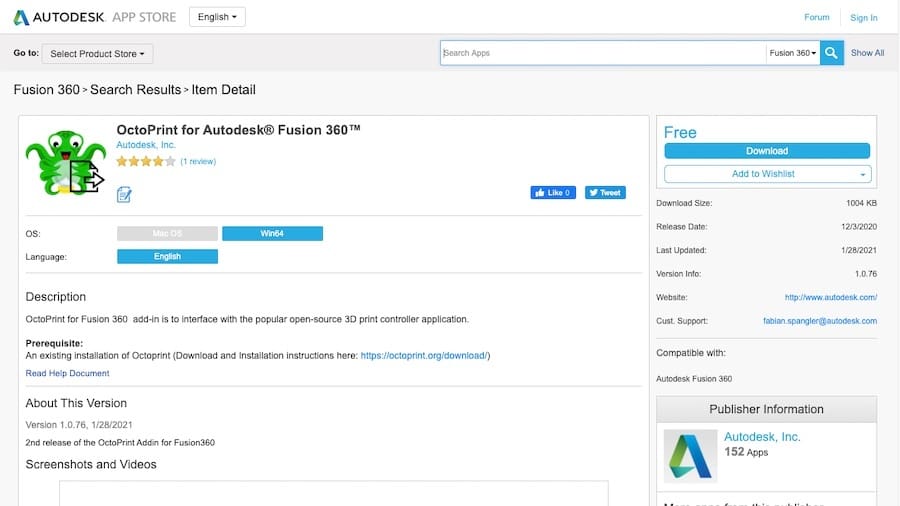
Task: Open the 1 review link
Action: 198,161
